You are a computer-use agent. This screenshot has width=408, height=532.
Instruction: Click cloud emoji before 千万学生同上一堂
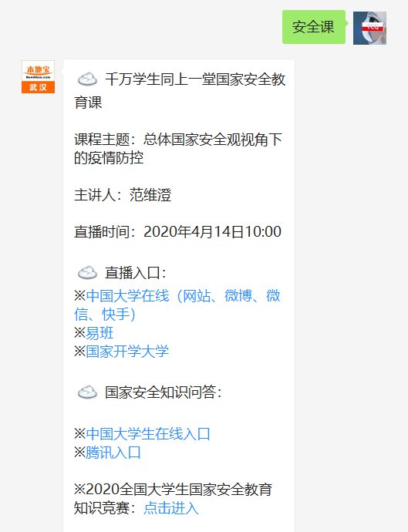(x=87, y=79)
